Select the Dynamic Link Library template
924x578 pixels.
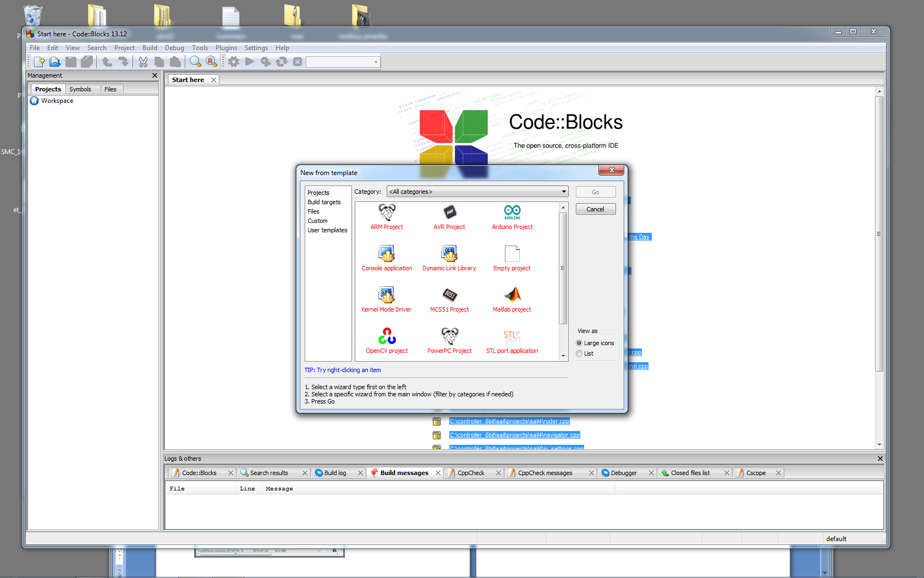[449, 258]
